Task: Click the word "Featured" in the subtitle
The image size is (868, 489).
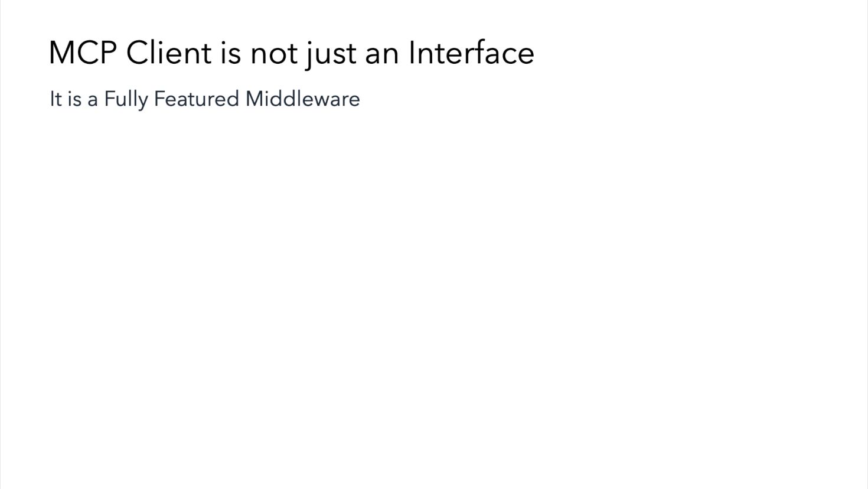Action: (196, 98)
